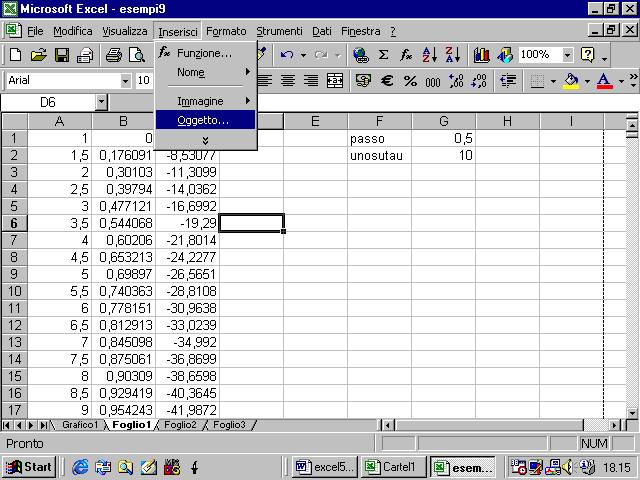Select row 10 header
640x480 pixels.
point(14,291)
